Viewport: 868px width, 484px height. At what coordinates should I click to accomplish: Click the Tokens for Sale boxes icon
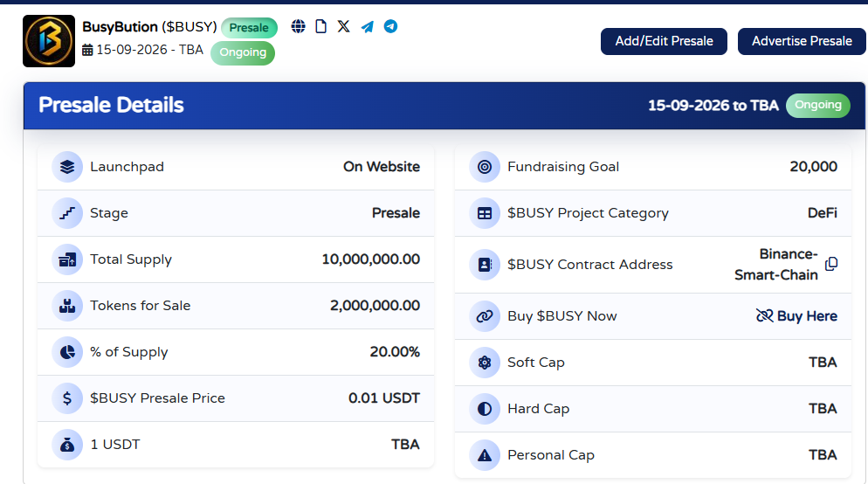67,306
